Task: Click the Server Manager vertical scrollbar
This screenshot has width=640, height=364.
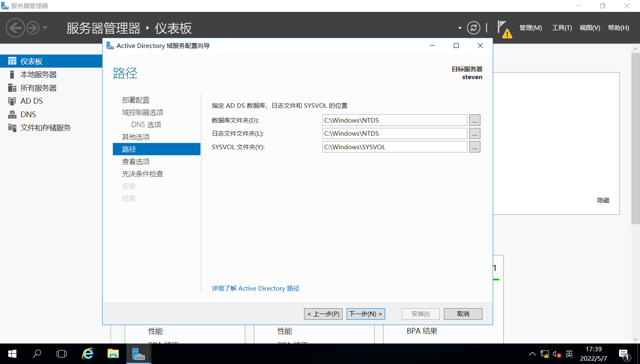Action: [x=635, y=139]
